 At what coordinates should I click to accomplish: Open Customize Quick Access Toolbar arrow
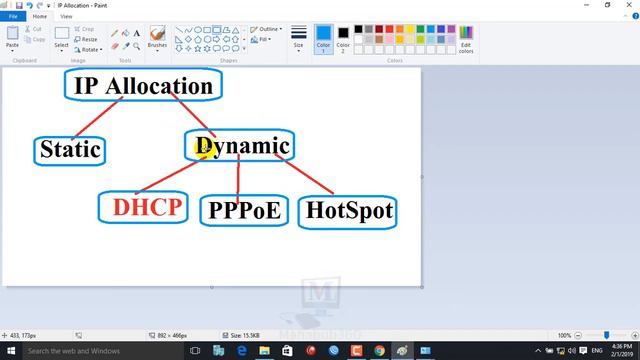click(x=49, y=6)
